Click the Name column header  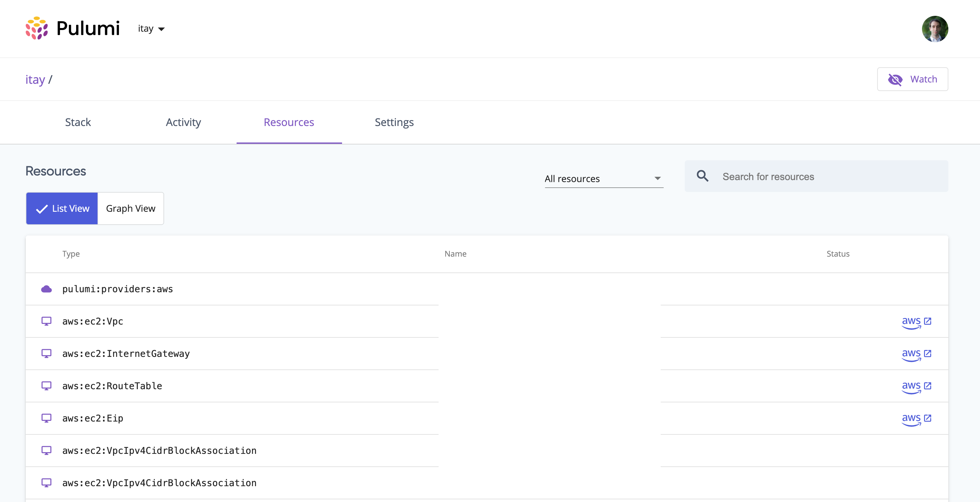tap(455, 254)
